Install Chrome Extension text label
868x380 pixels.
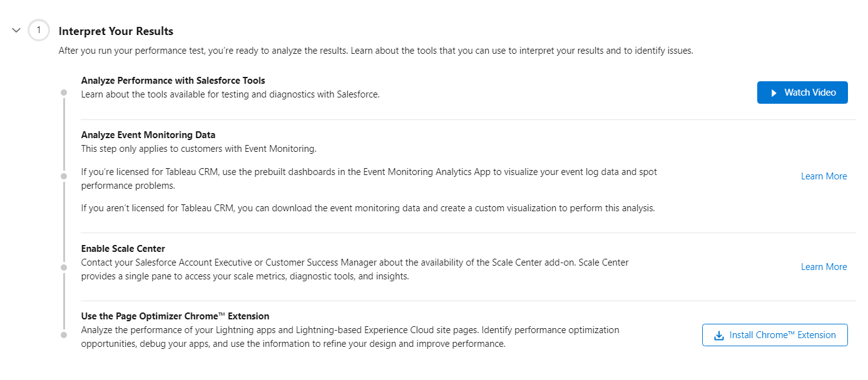coord(782,335)
